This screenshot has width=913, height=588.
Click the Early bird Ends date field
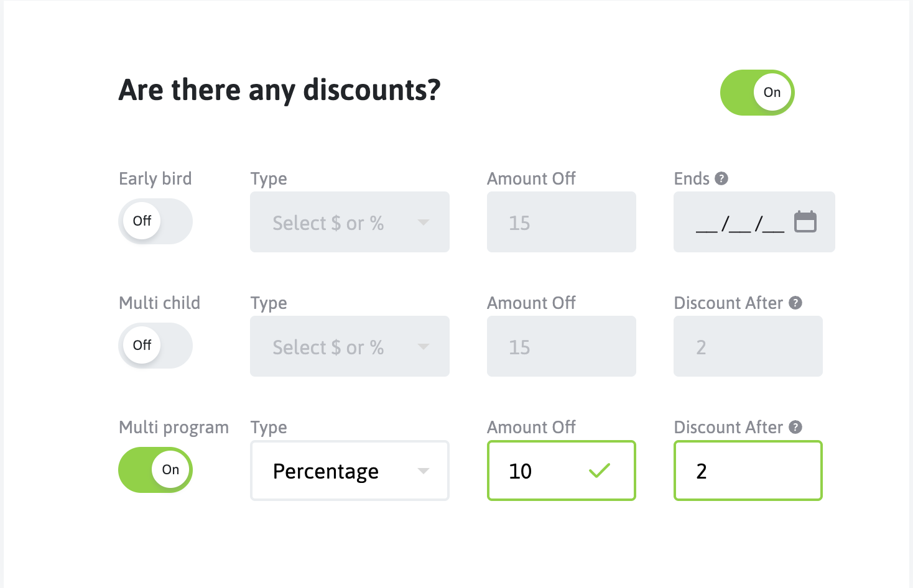coord(740,222)
